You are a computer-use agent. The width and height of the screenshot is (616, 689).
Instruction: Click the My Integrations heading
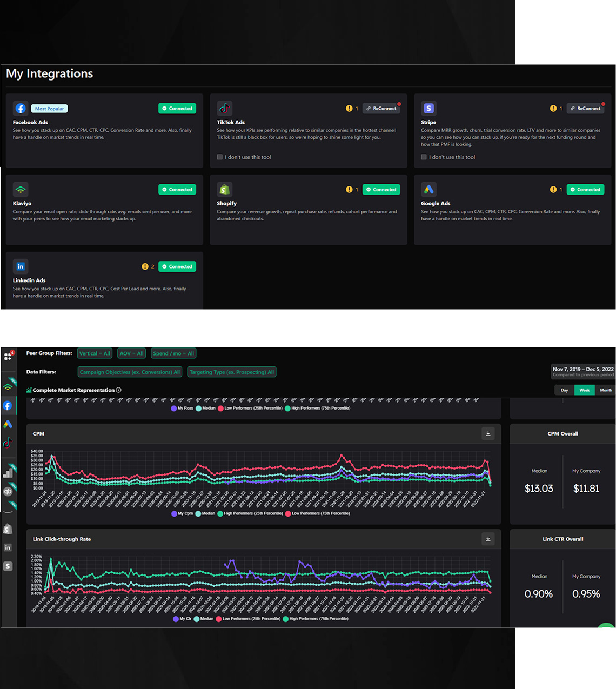point(50,73)
